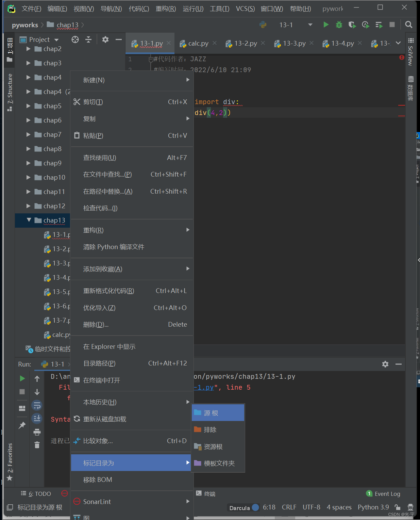Run 13-1 with coverage

tap(352, 25)
